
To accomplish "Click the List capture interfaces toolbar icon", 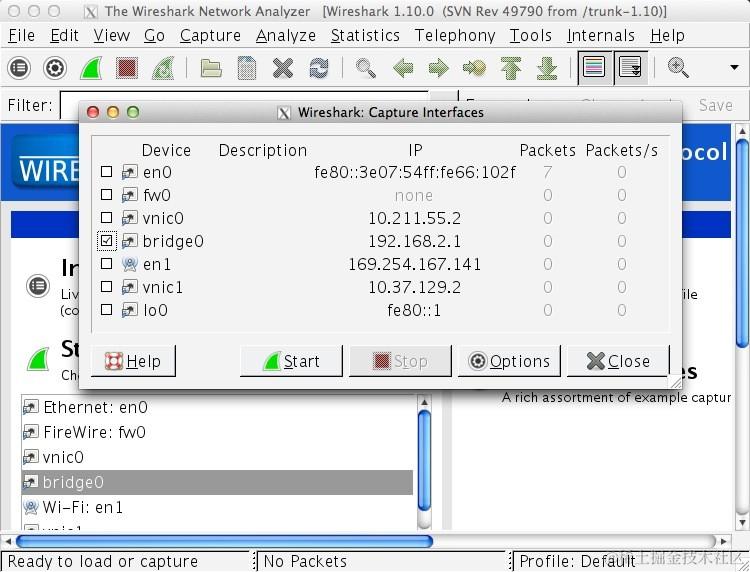I will pos(19,68).
